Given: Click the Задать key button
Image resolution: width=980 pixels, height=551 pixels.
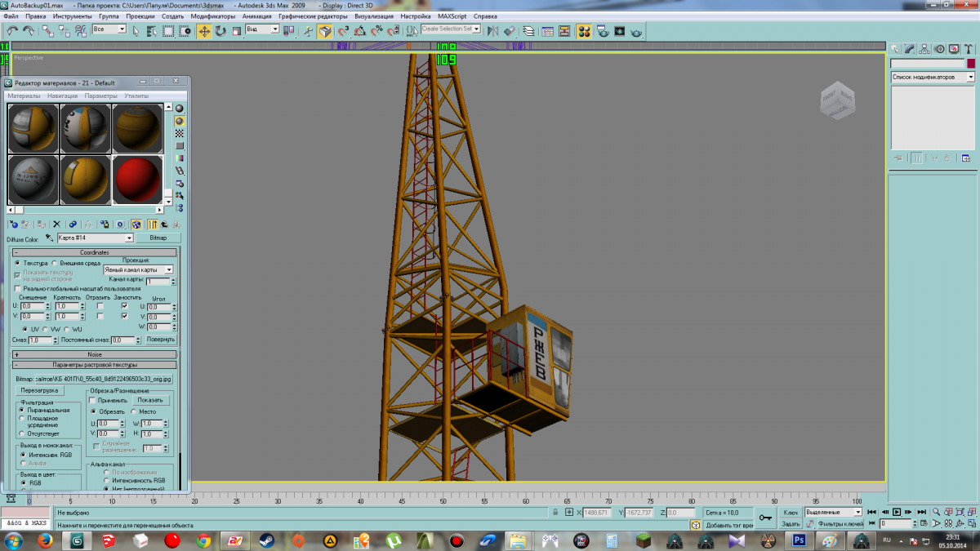Looking at the screenshot, I should tap(791, 523).
